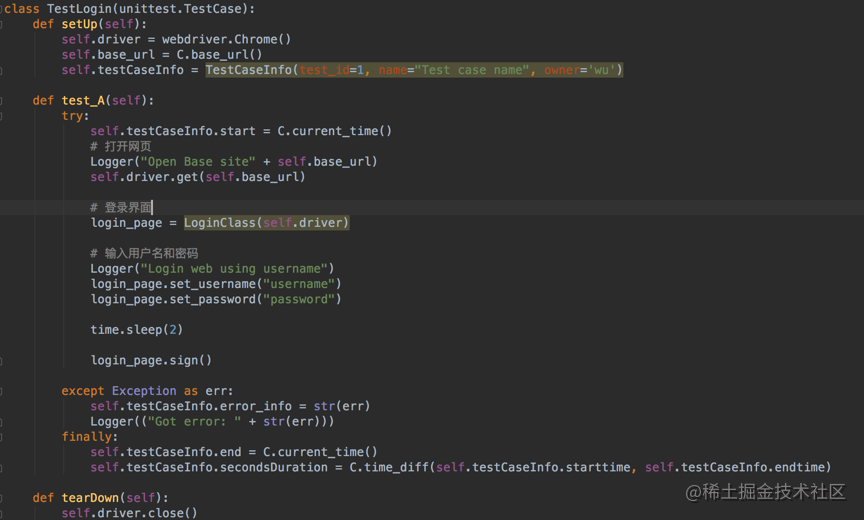This screenshot has height=520, width=864.
Task: Click the C.base_url() assignment line
Action: 161,55
